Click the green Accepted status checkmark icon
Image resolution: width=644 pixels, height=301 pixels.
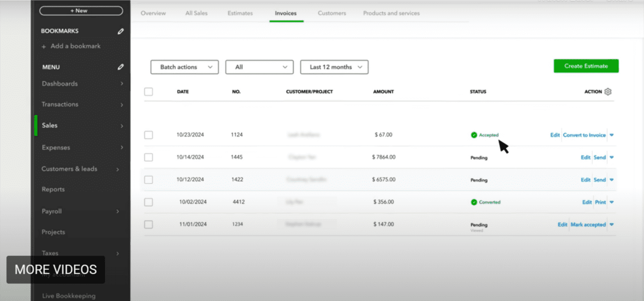[x=474, y=135]
